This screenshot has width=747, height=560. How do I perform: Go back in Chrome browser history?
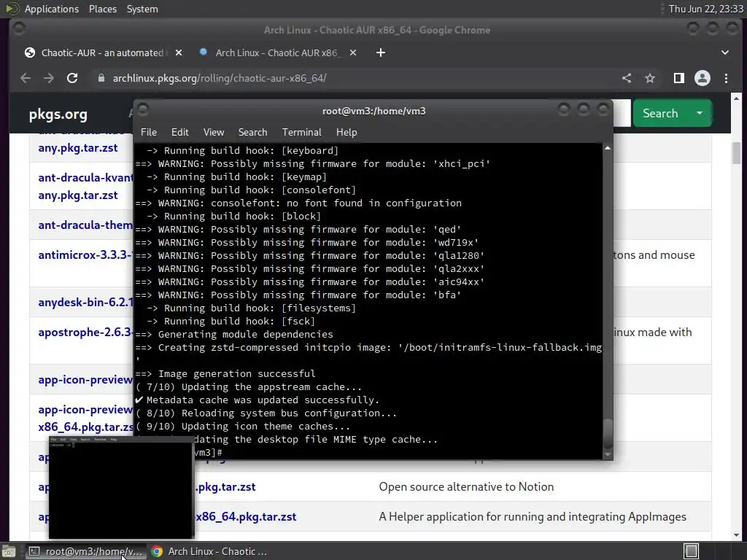pyautogui.click(x=26, y=78)
